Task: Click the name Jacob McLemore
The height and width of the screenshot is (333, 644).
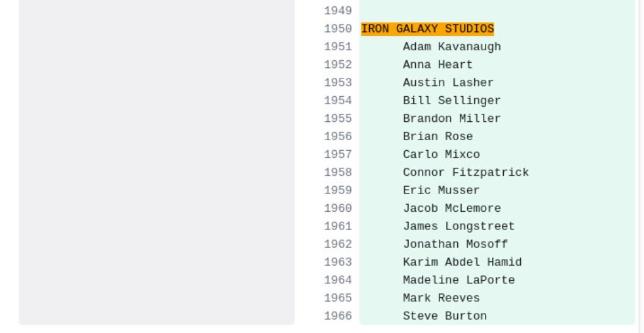Action: [452, 209]
